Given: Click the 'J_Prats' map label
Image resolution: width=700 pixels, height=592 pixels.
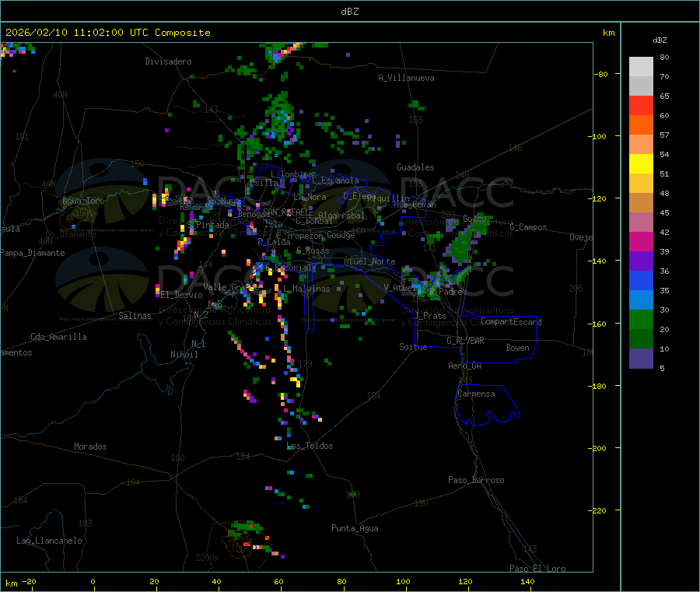Looking at the screenshot, I should click(x=430, y=316).
